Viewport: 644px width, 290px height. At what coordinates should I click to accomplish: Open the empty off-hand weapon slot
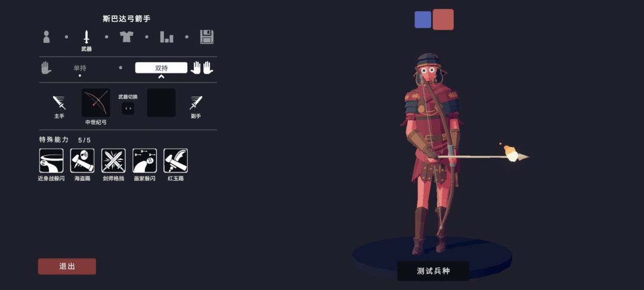[x=162, y=103]
